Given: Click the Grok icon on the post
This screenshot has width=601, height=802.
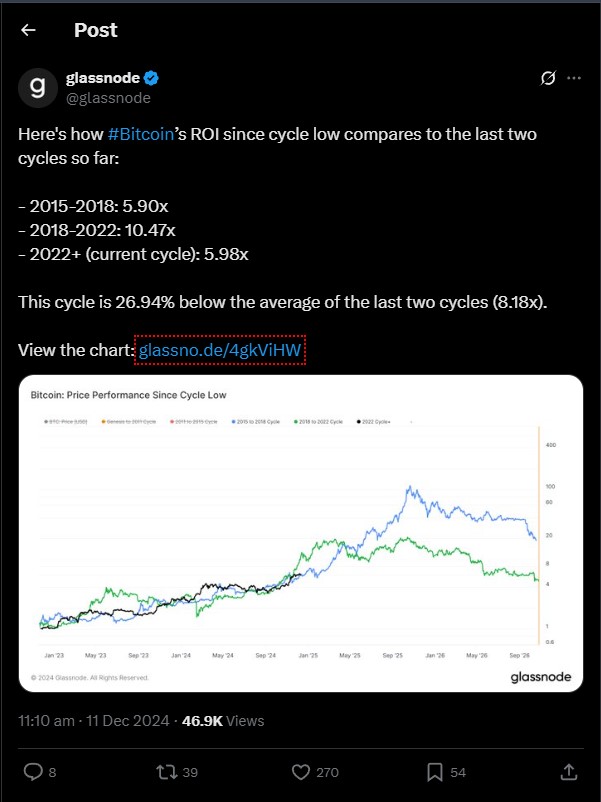Looking at the screenshot, I should [x=547, y=78].
